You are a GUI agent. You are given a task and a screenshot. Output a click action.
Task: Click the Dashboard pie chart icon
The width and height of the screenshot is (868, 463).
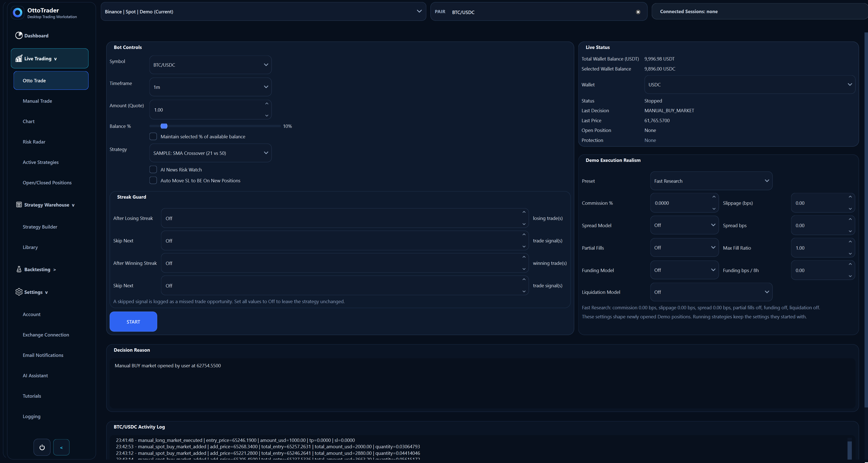point(19,35)
